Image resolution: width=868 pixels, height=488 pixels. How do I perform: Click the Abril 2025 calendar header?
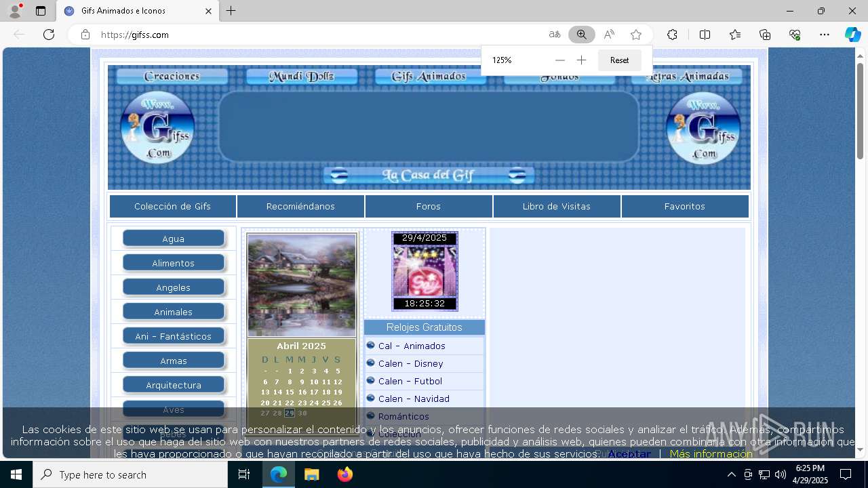[x=301, y=346]
